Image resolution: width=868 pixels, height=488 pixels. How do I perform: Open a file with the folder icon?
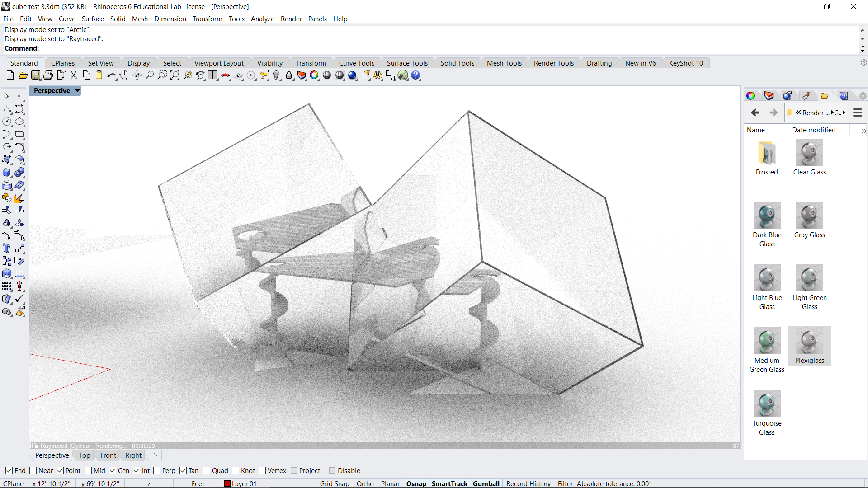click(23, 75)
